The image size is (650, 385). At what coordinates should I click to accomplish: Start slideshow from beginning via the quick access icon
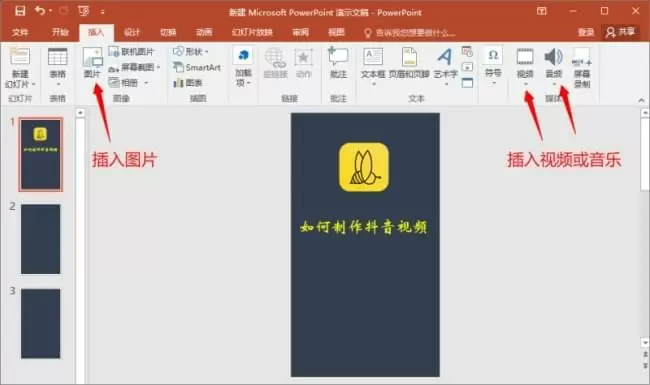pos(84,11)
